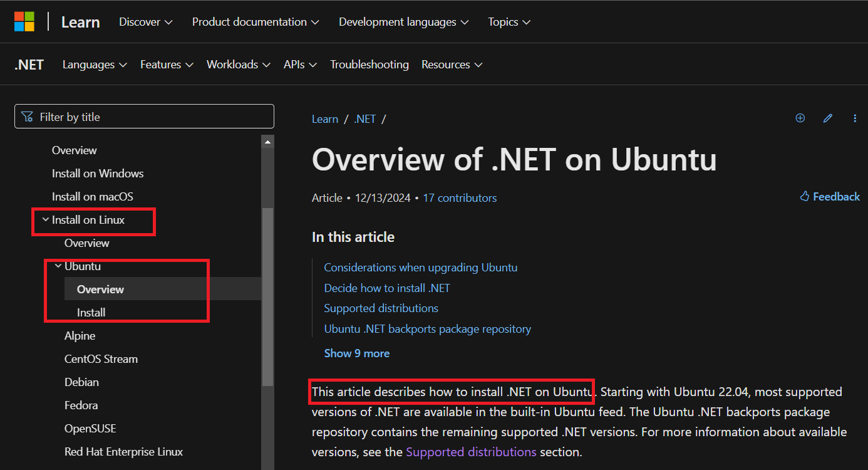The width and height of the screenshot is (868, 470).
Task: Jump to Decide how to install .NET
Action: [387, 288]
